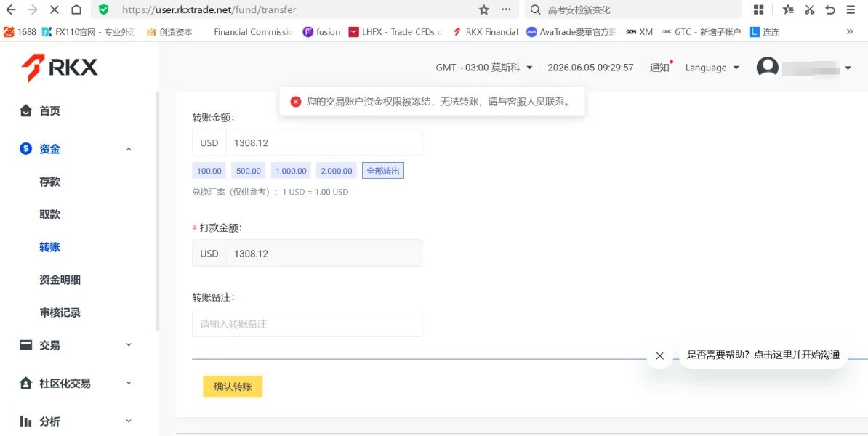868x436 pixels.
Task: Click the RKX logo
Action: click(x=59, y=68)
